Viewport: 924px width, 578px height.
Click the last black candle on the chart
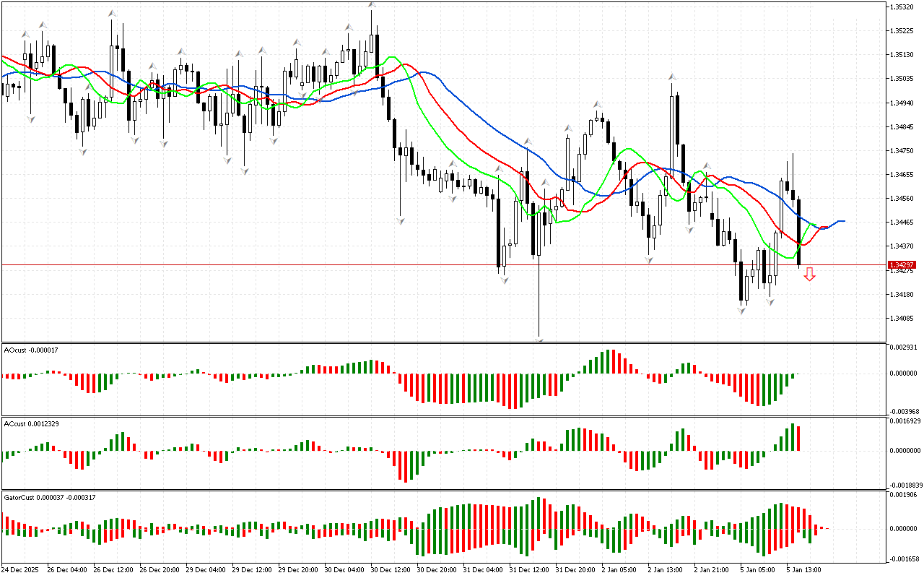point(798,233)
